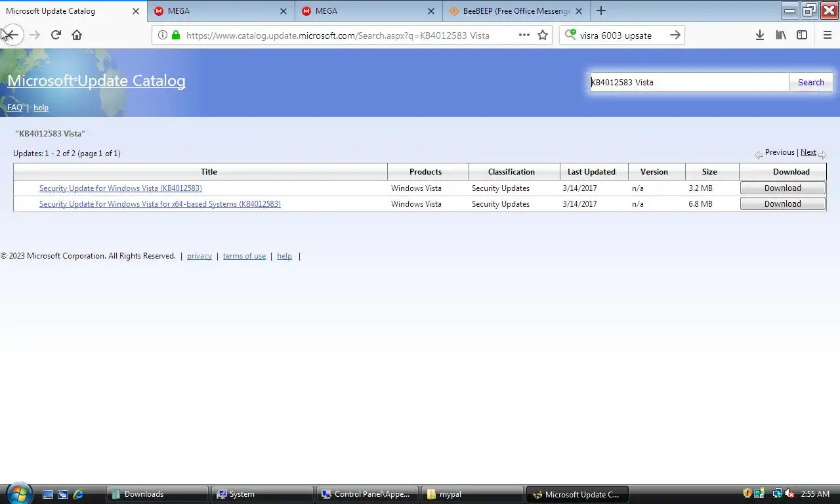Close the BeeBEEP tab
840x504 pixels.
pyautogui.click(x=579, y=11)
